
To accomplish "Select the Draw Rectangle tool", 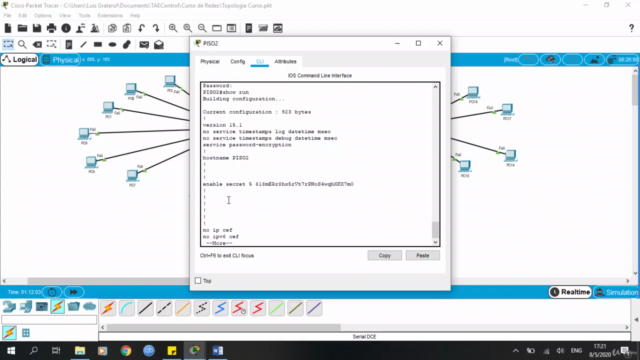I will tap(98, 44).
